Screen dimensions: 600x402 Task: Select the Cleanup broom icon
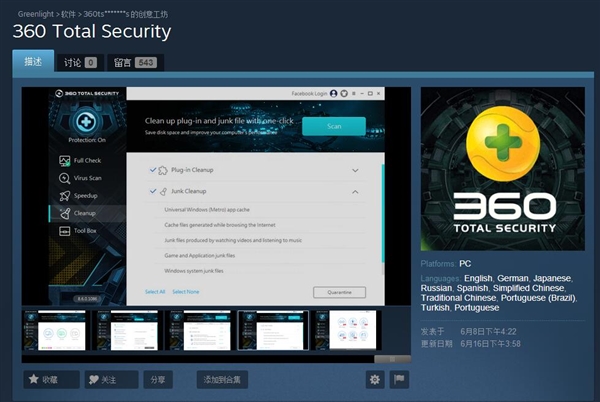tap(65, 213)
